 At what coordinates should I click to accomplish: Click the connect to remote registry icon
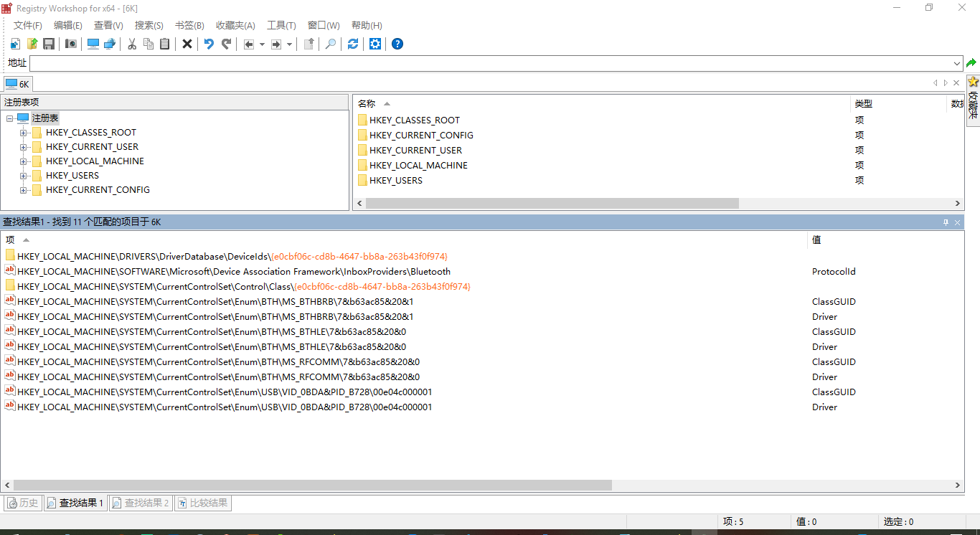(110, 44)
